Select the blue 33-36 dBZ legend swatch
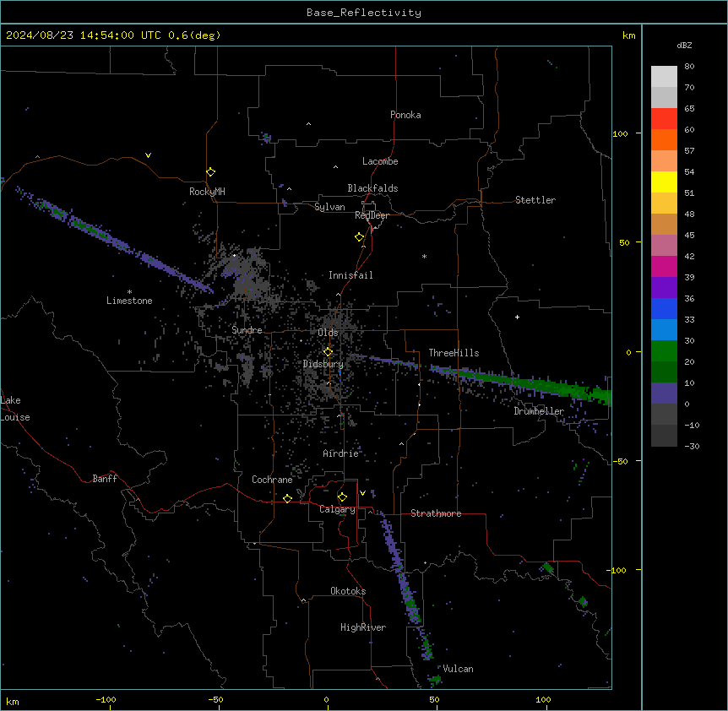 click(x=664, y=309)
